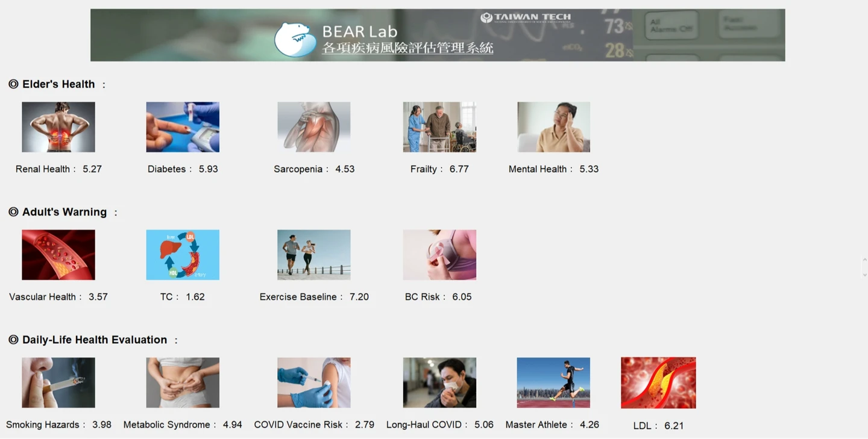868x439 pixels.
Task: Open the Renal Health kidney image
Action: tap(58, 127)
